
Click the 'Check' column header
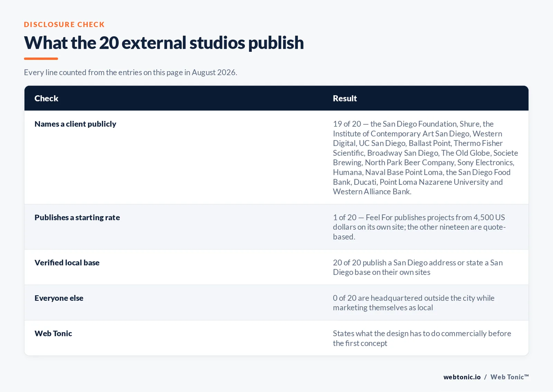coord(46,98)
